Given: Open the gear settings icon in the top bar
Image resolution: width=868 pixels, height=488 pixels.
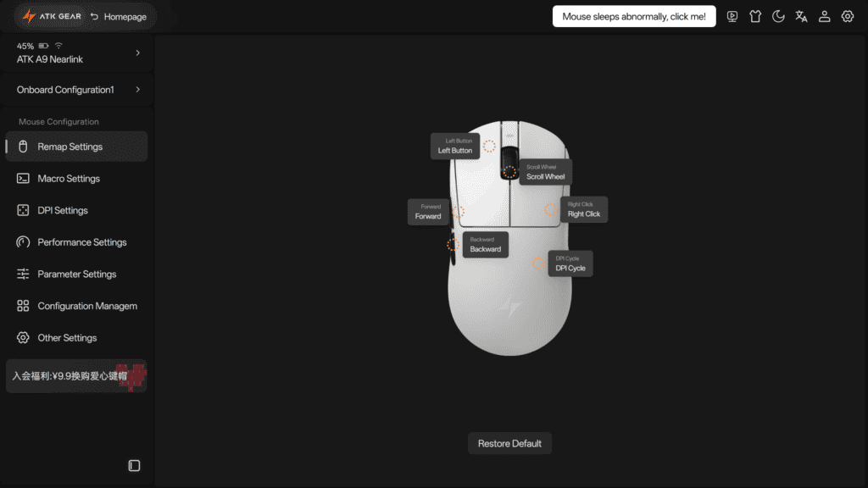Looking at the screenshot, I should pyautogui.click(x=848, y=17).
